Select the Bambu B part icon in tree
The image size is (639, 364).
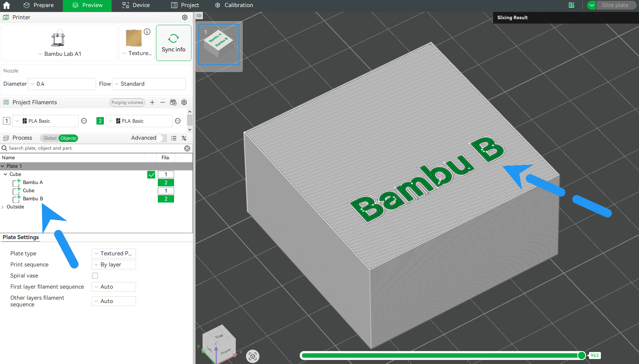(x=17, y=199)
